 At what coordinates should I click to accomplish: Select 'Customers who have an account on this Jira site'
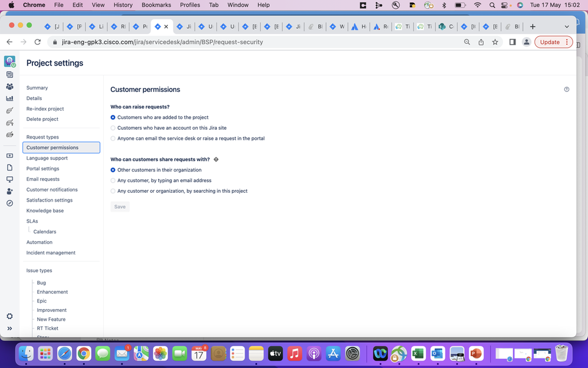(113, 128)
